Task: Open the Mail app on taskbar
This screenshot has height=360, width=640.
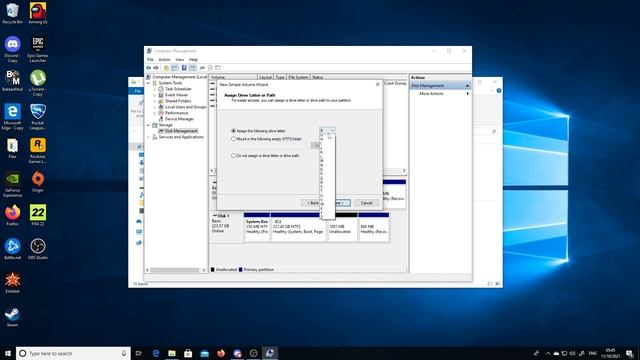Action: coord(204,353)
